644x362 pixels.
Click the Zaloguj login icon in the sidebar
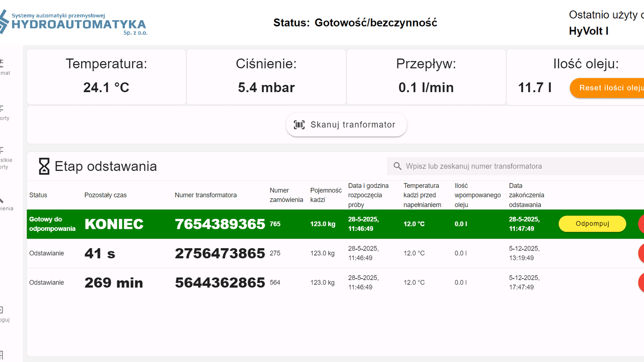[3, 314]
